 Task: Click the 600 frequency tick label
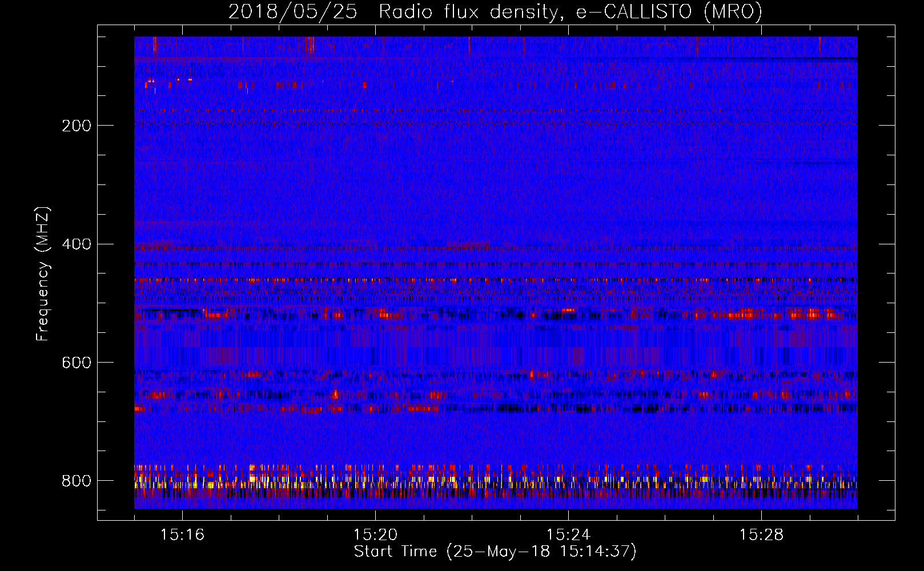pos(77,363)
